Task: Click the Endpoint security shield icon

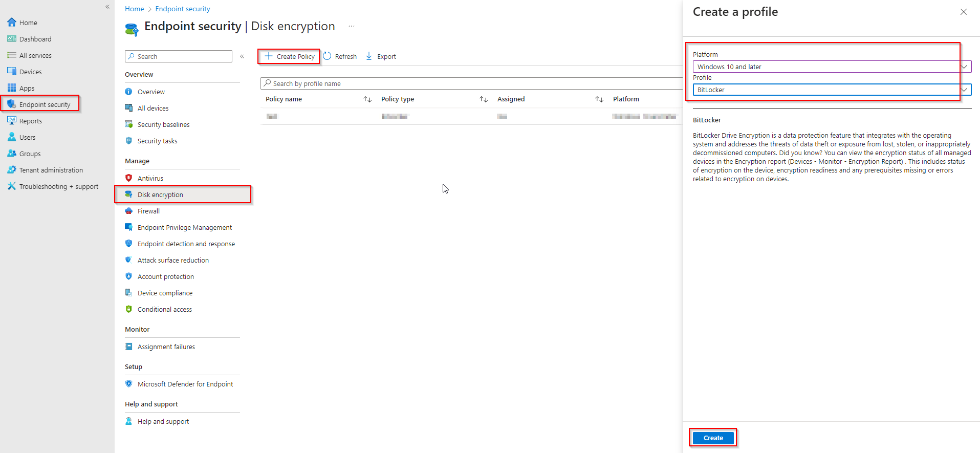Action: [x=12, y=104]
